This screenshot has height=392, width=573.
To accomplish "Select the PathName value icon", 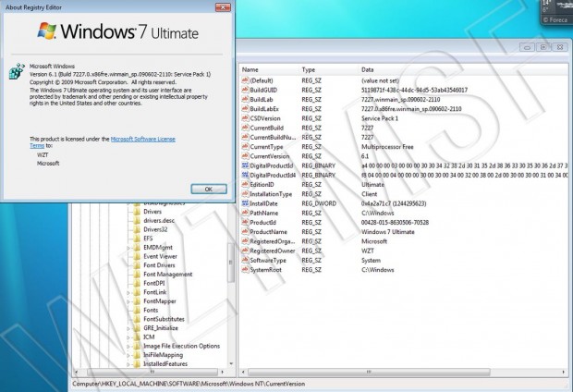I will click(245, 213).
